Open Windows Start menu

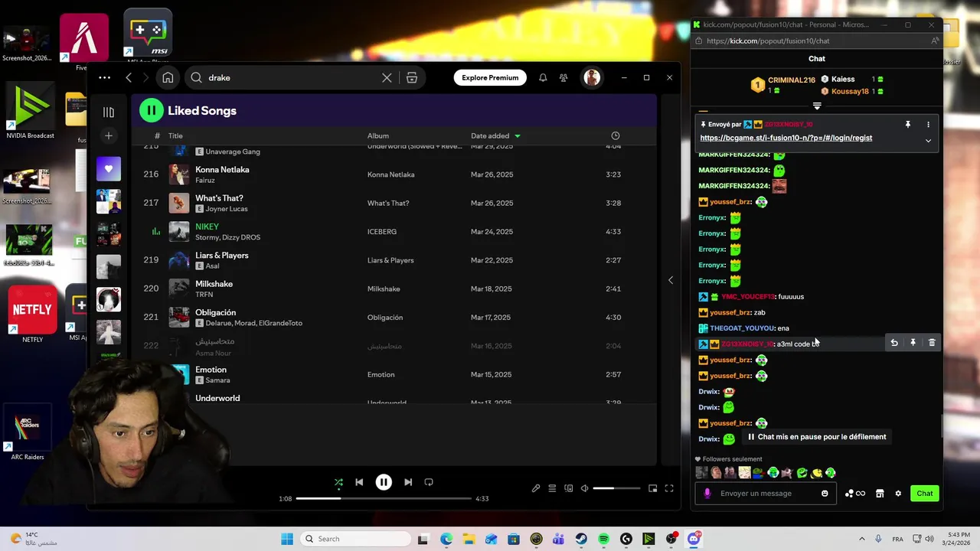point(287,539)
